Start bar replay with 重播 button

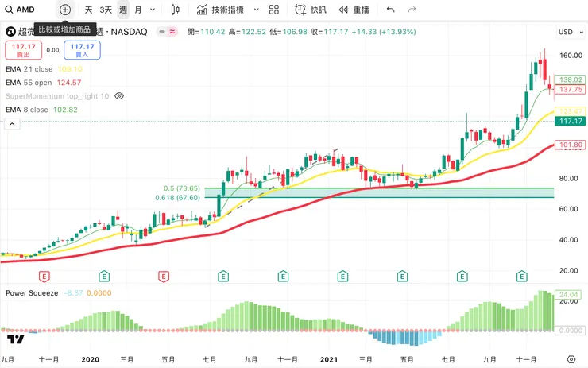pyautogui.click(x=354, y=10)
